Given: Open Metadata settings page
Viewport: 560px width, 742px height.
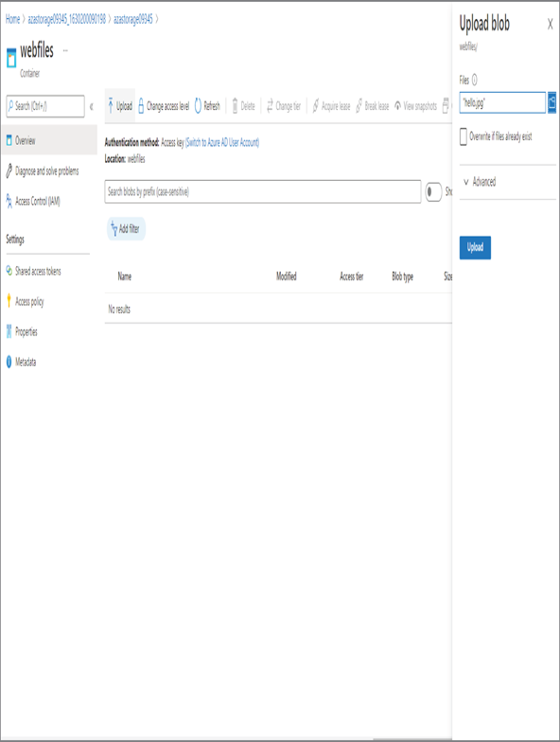Looking at the screenshot, I should [21, 362].
